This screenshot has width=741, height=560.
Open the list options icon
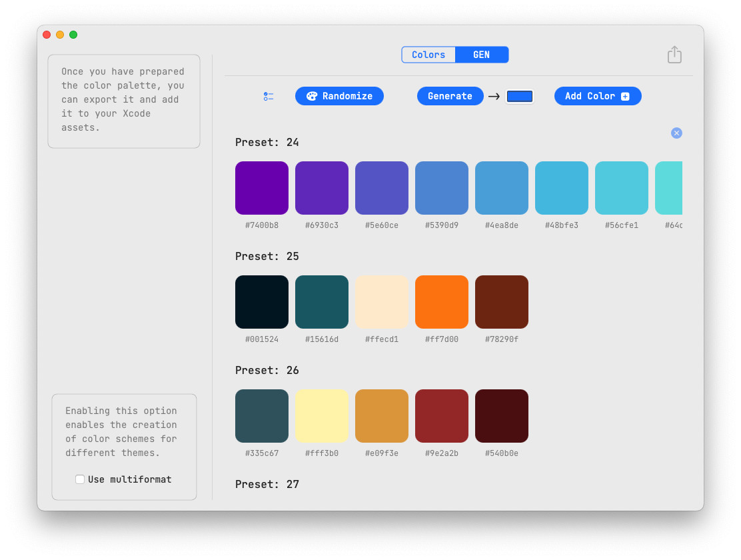coord(269,96)
